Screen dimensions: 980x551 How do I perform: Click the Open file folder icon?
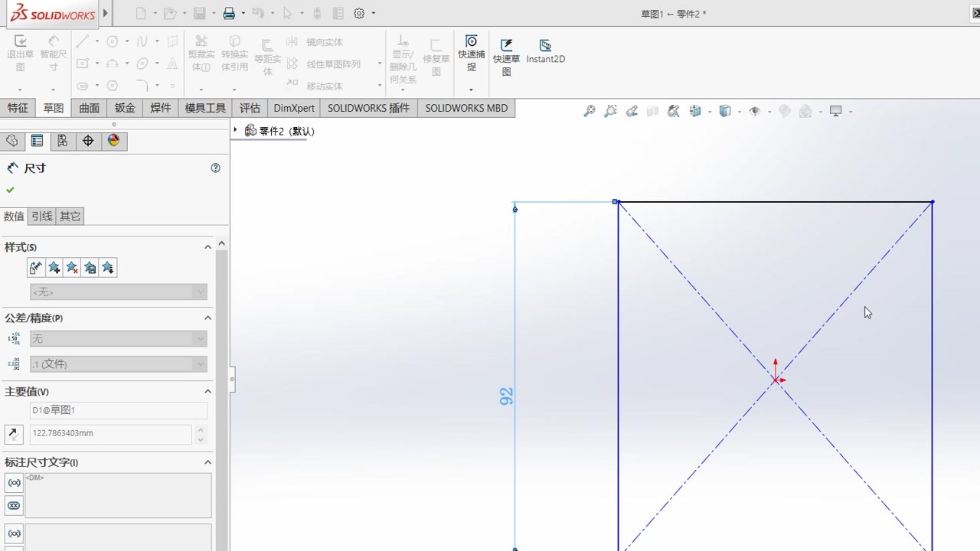[170, 13]
